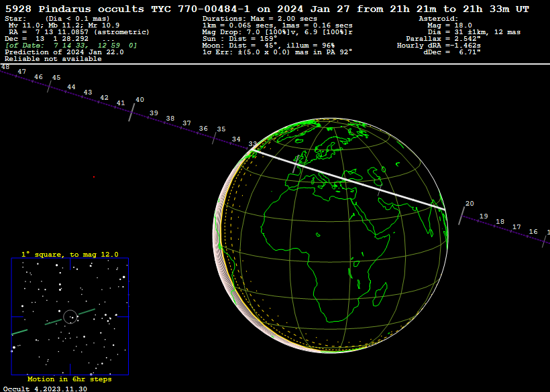The height and width of the screenshot is (392, 550).
Task: Click '1km = 0.065 secs, 1mas = 0.16 secs' line
Action: click(x=278, y=25)
